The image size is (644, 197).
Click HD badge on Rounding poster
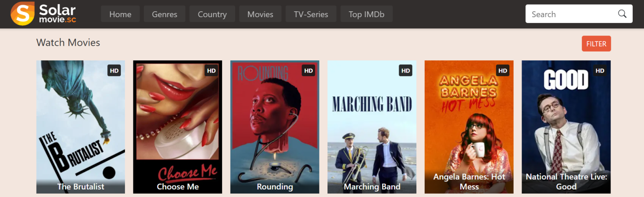pyautogui.click(x=309, y=70)
